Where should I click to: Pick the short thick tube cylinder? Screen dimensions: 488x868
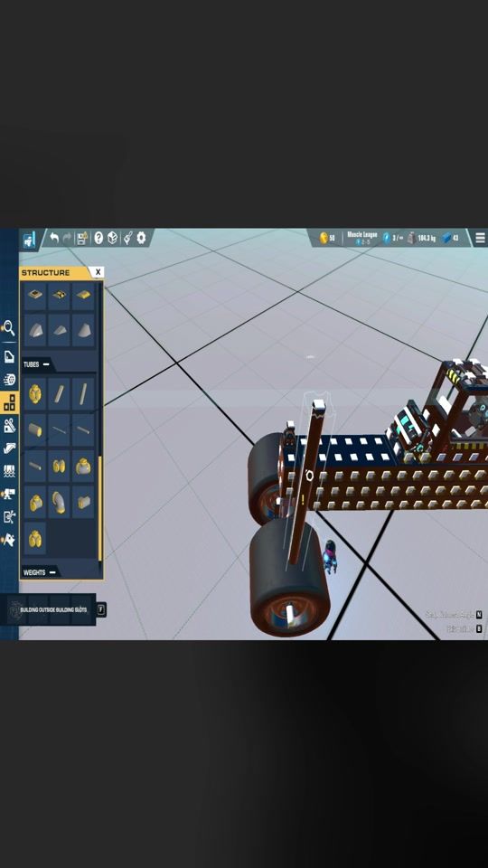[x=35, y=429]
